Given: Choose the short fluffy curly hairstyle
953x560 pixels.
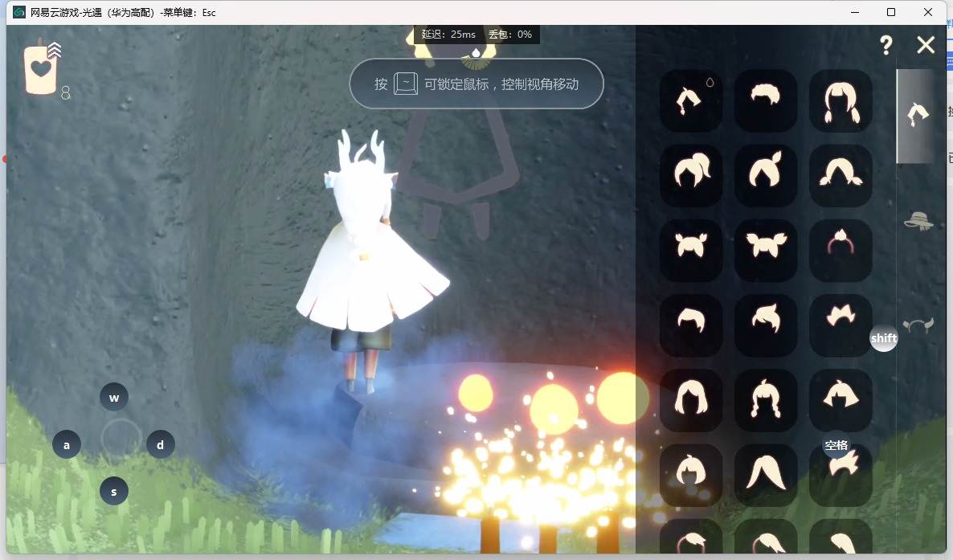Looking at the screenshot, I should coord(765,101).
